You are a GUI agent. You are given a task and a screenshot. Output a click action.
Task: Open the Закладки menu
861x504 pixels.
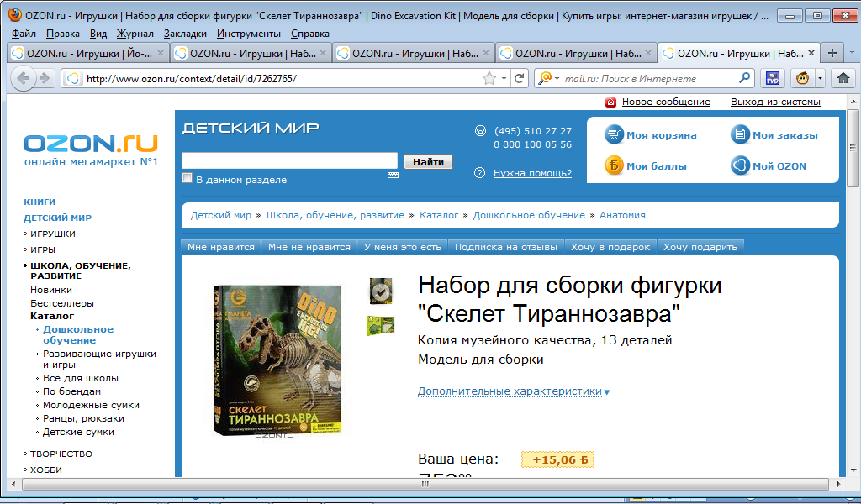coord(185,34)
